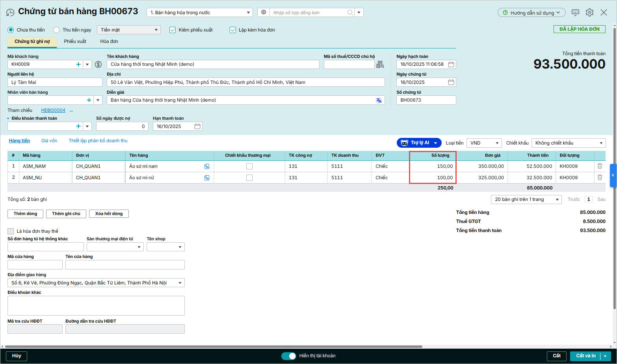The image size is (617, 364).
Task: Add new customer with plus icon
Action: [x=78, y=65]
